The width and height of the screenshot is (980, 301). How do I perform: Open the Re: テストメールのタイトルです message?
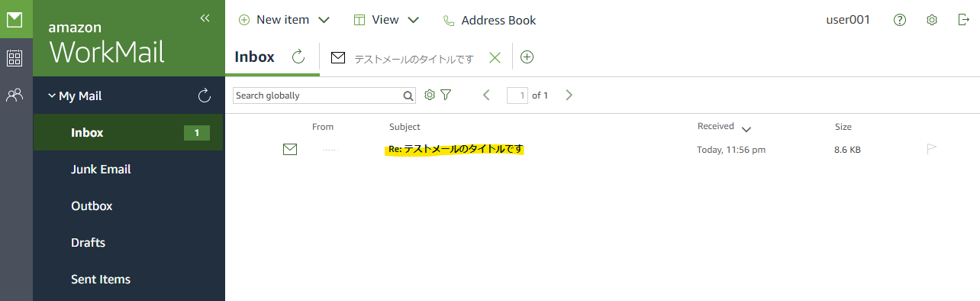coord(456,149)
